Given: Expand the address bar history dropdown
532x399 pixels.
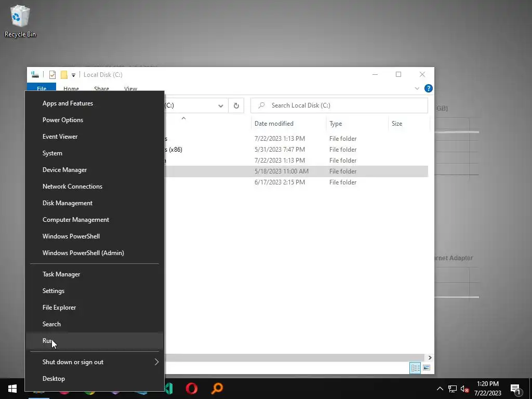Looking at the screenshot, I should [x=220, y=105].
